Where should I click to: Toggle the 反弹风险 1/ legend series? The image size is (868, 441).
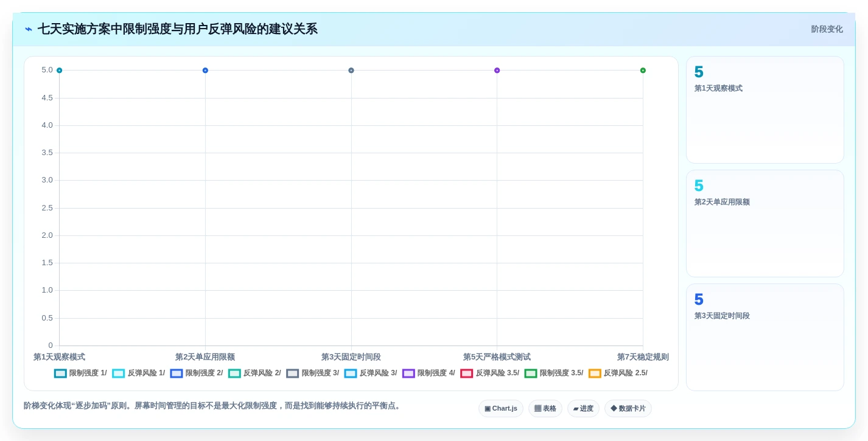[139, 373]
